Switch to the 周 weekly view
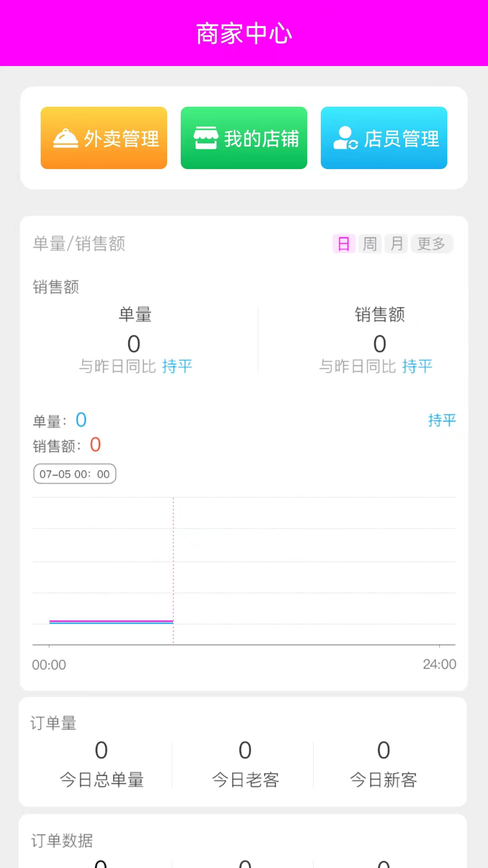The height and width of the screenshot is (868, 488). point(370,244)
